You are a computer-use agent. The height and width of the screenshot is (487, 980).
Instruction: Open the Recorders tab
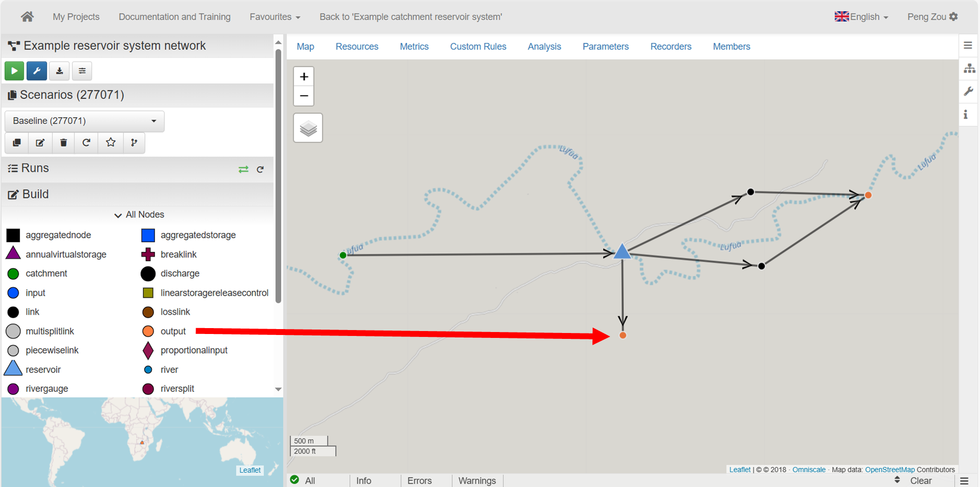pyautogui.click(x=670, y=47)
